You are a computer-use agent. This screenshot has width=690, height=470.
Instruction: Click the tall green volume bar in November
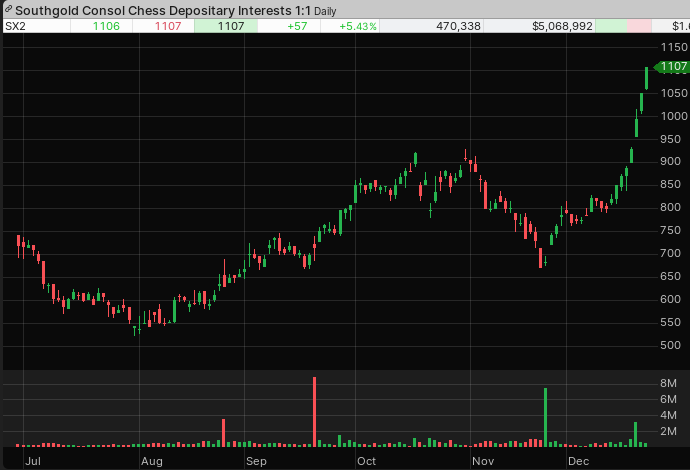[546, 417]
